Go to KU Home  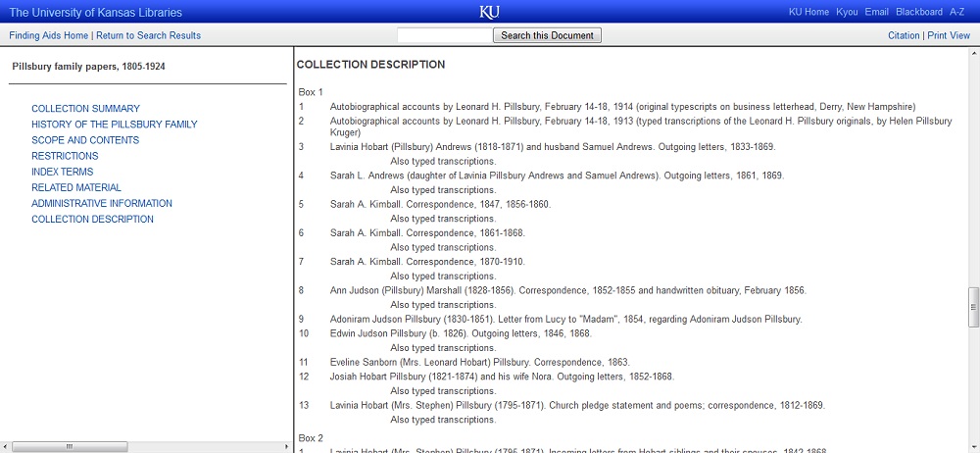pos(808,12)
